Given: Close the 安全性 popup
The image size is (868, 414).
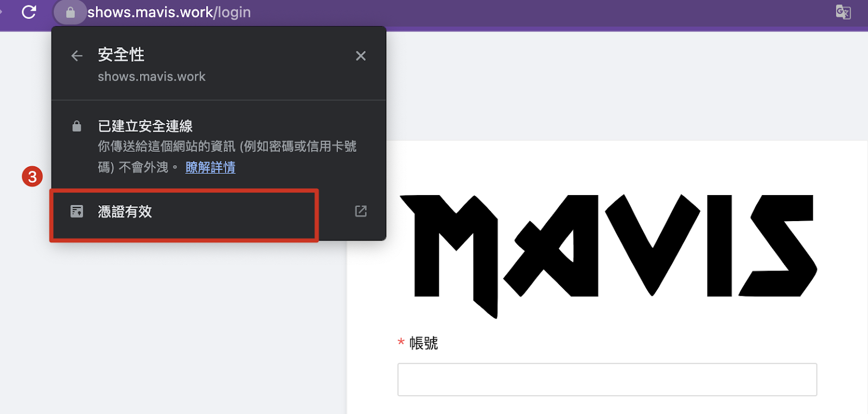Looking at the screenshot, I should (361, 56).
